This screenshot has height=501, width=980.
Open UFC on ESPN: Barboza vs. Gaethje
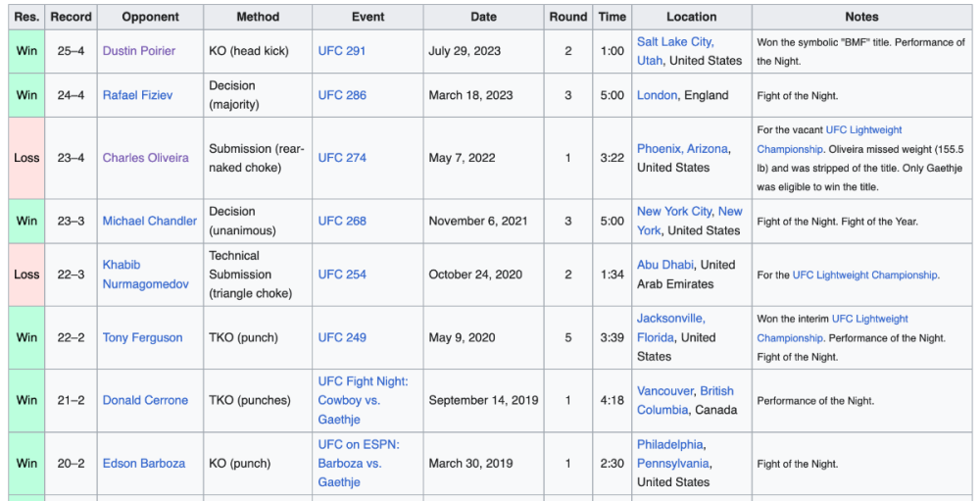[359, 464]
